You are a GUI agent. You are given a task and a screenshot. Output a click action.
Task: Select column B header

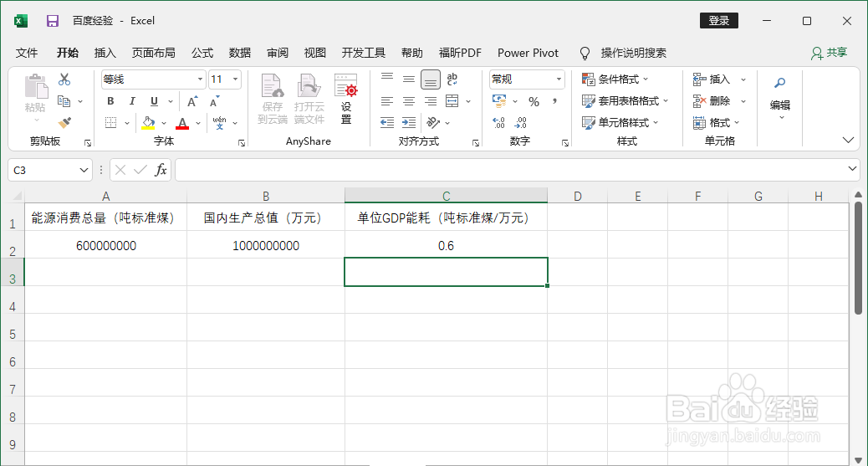click(x=266, y=196)
